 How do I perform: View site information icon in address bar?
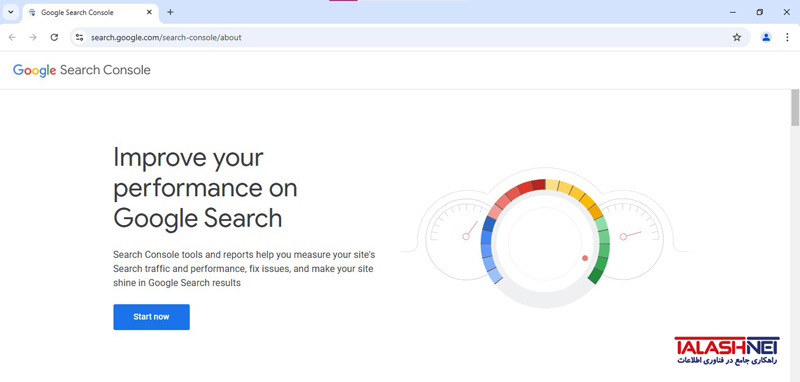(x=79, y=37)
